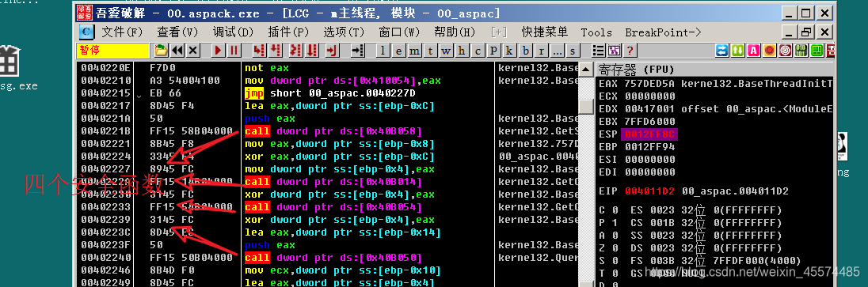Open the Breakpoints window with the b button

pos(525,51)
